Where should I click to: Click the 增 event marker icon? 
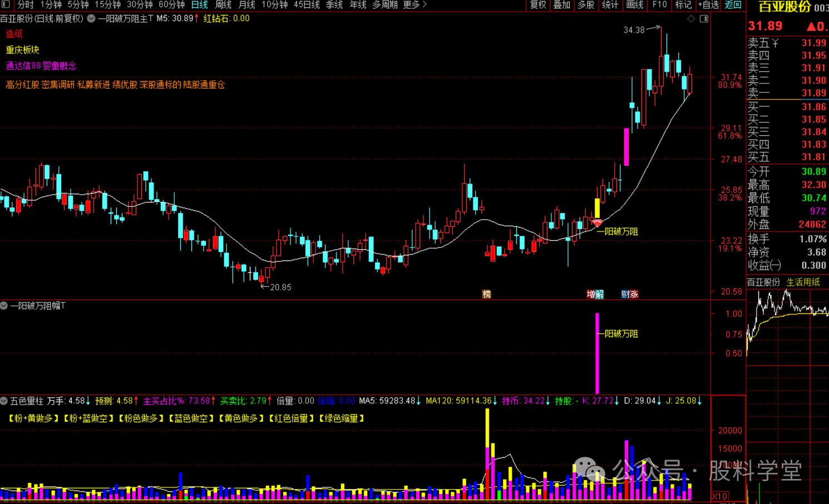[x=591, y=294]
